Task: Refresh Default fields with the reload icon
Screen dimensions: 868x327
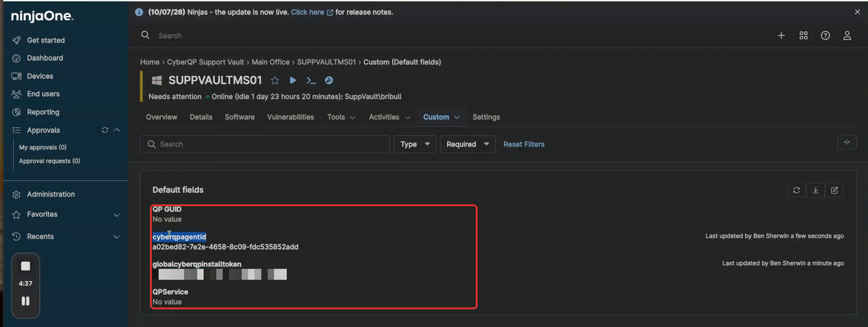Action: [x=796, y=190]
